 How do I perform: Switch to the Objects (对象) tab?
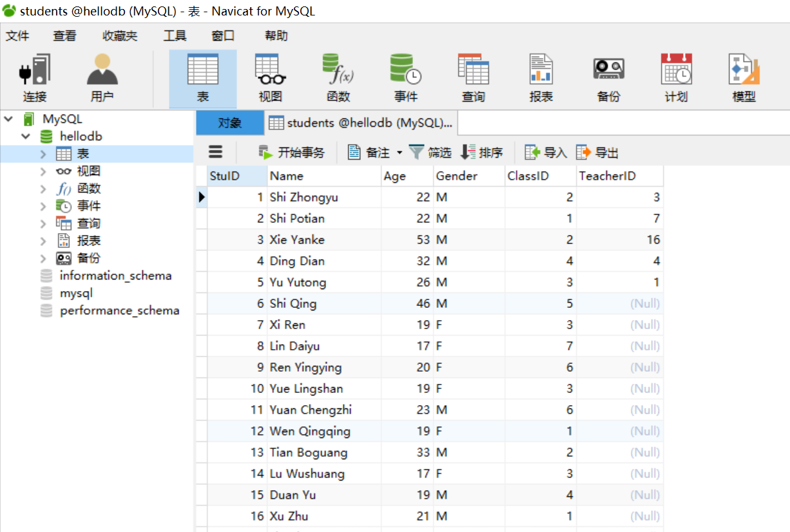click(x=230, y=122)
